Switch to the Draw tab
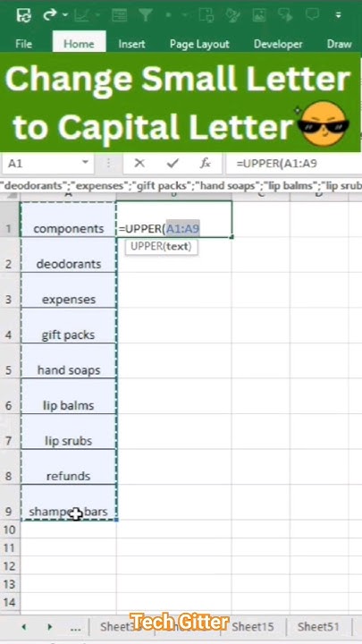 (x=339, y=44)
